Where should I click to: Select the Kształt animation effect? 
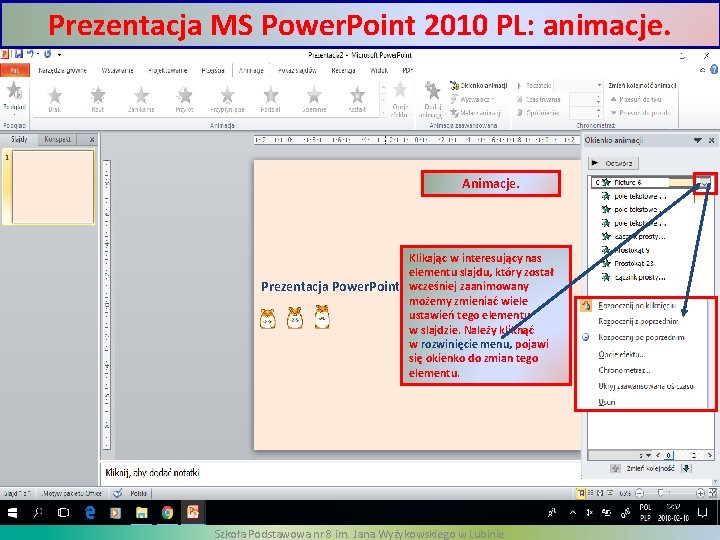click(x=357, y=100)
